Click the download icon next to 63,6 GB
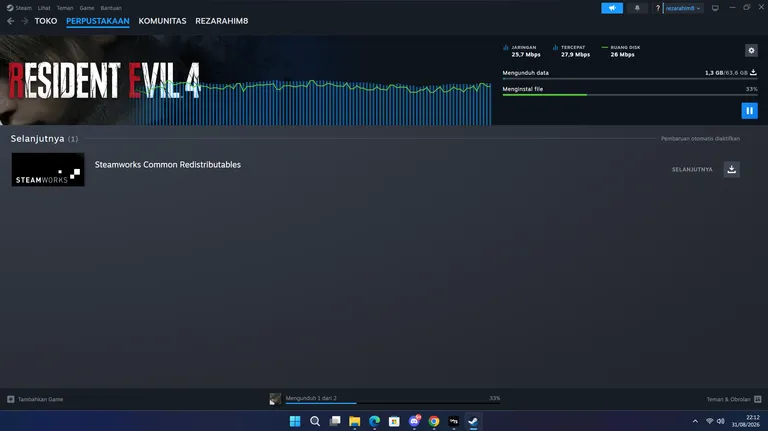Image resolution: width=768 pixels, height=431 pixels. coord(753,72)
